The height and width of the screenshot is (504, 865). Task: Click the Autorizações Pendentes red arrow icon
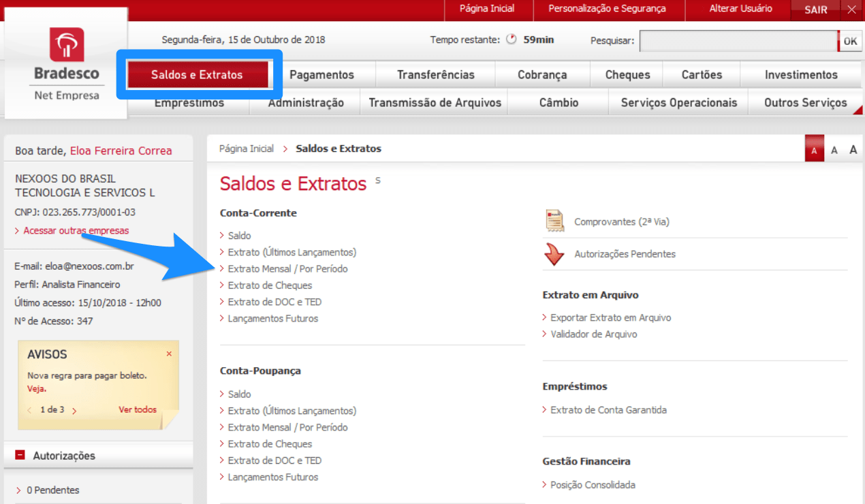[554, 254]
